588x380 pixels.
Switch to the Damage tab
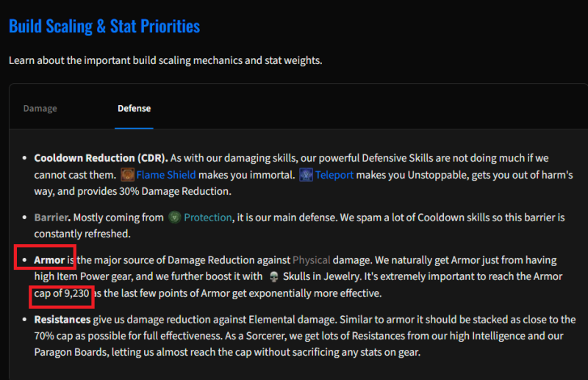point(40,108)
